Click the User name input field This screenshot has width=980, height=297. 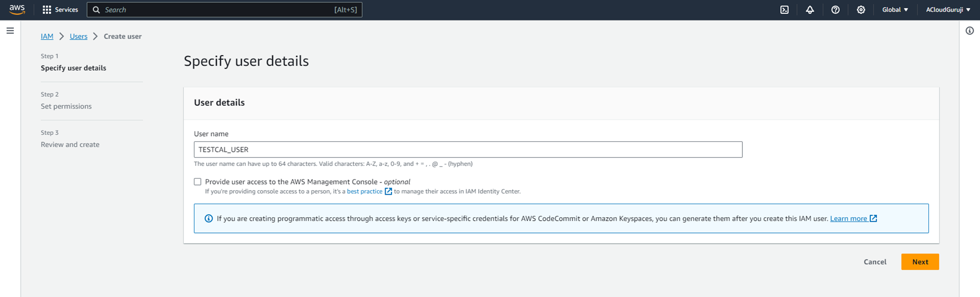pos(467,150)
